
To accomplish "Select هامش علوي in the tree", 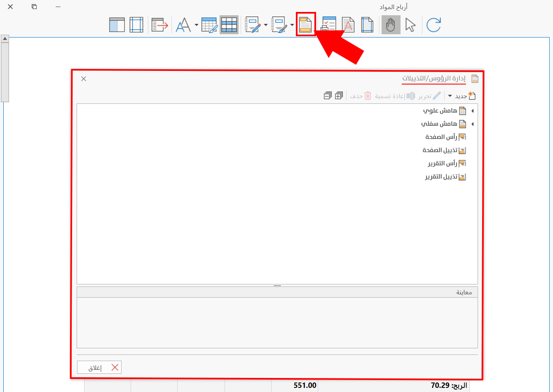I will tap(445, 111).
